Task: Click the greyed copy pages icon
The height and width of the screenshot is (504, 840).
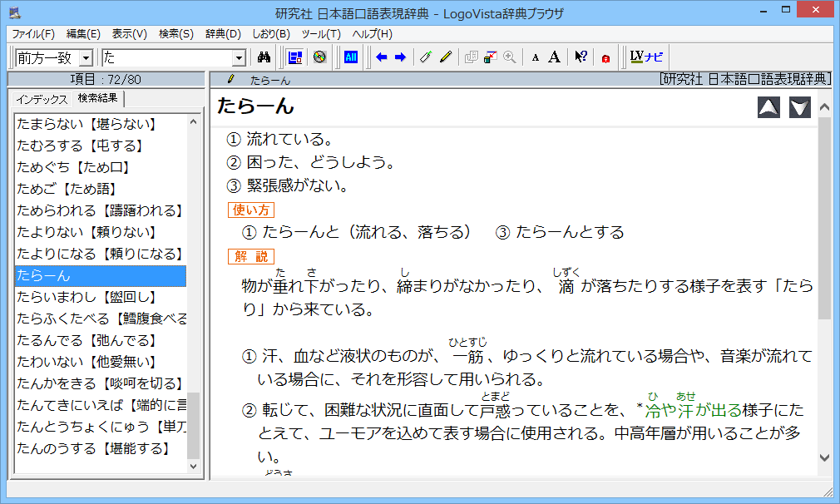Action: (x=472, y=57)
